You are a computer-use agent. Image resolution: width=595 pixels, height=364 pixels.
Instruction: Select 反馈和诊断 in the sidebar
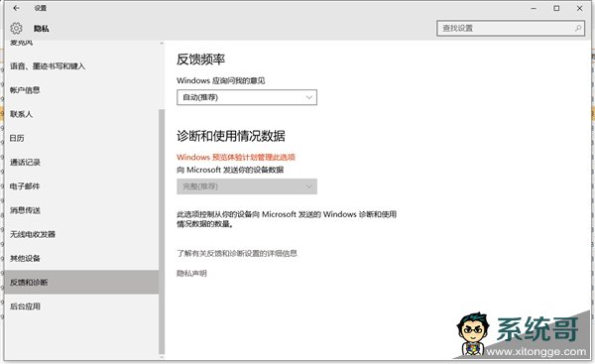coord(81,282)
